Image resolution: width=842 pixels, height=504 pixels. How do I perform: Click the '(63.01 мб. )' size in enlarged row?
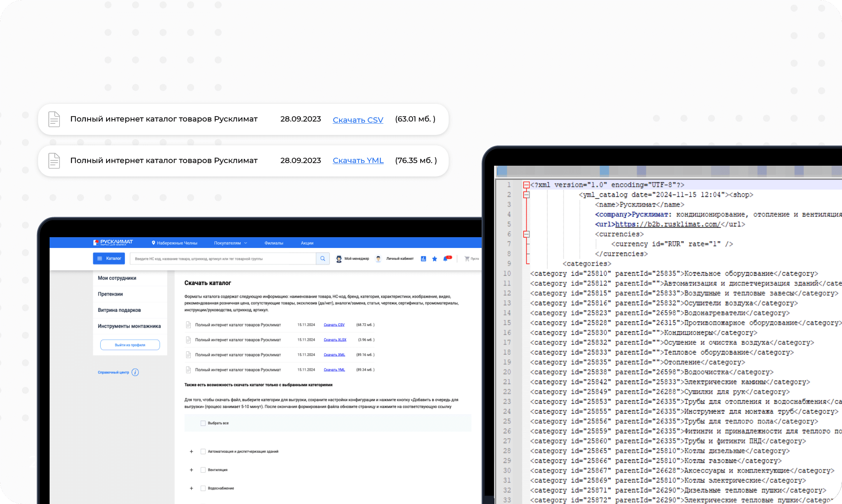coord(415,119)
